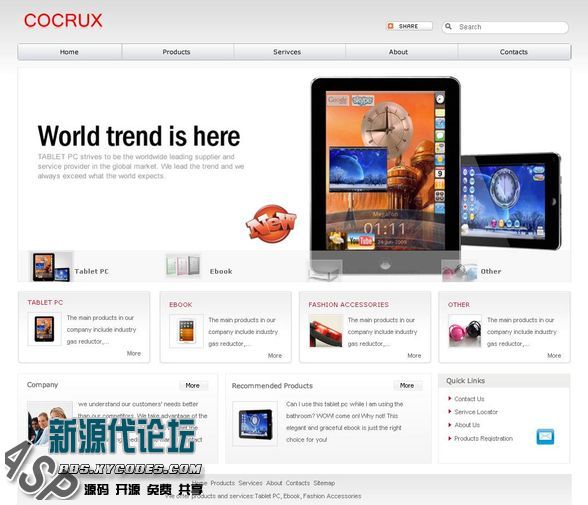Click More in the OTHER card
The width and height of the screenshot is (588, 505).
[x=554, y=355]
